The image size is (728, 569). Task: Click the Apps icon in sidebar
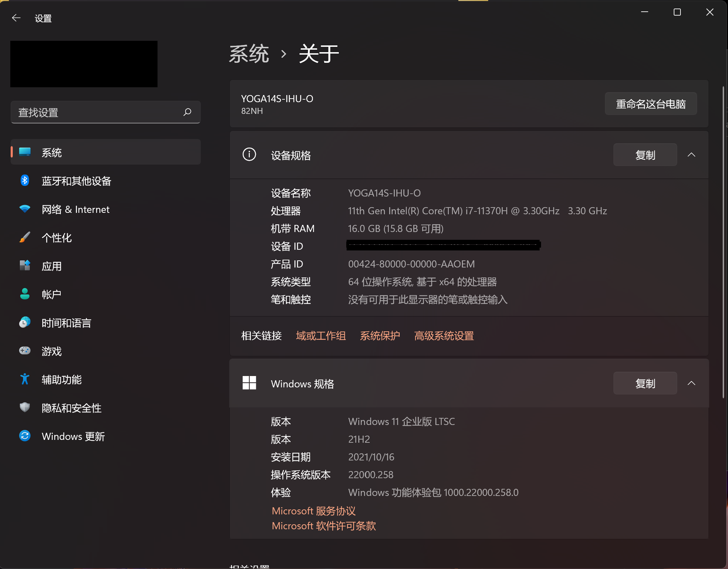tap(25, 266)
